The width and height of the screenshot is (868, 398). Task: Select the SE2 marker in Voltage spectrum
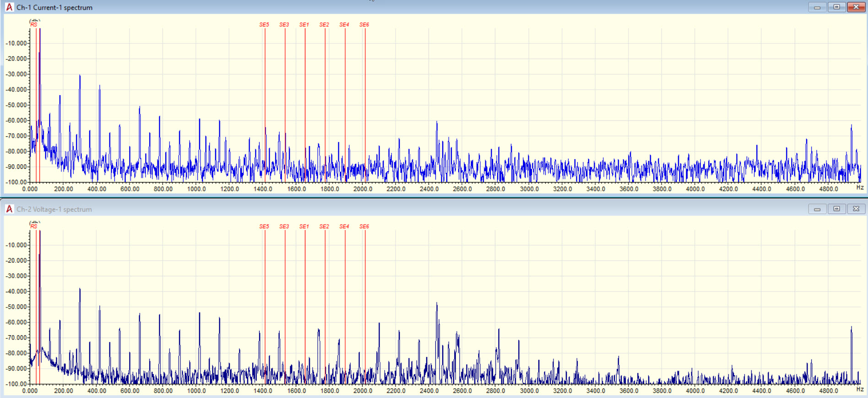[324, 226]
